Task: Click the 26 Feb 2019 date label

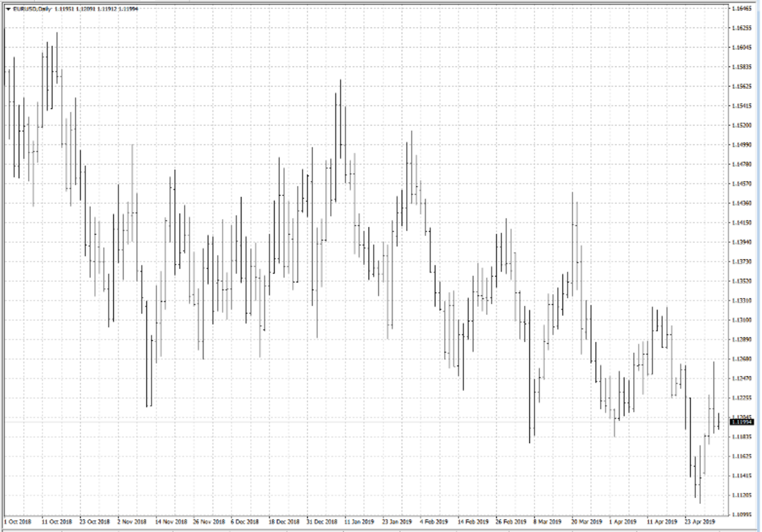Action: coord(511,522)
